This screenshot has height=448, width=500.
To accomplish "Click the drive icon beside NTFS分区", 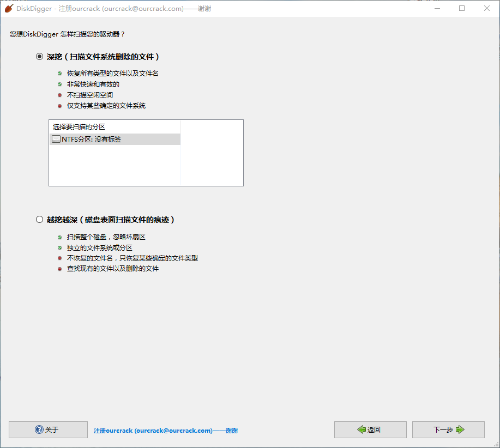I will coord(56,139).
